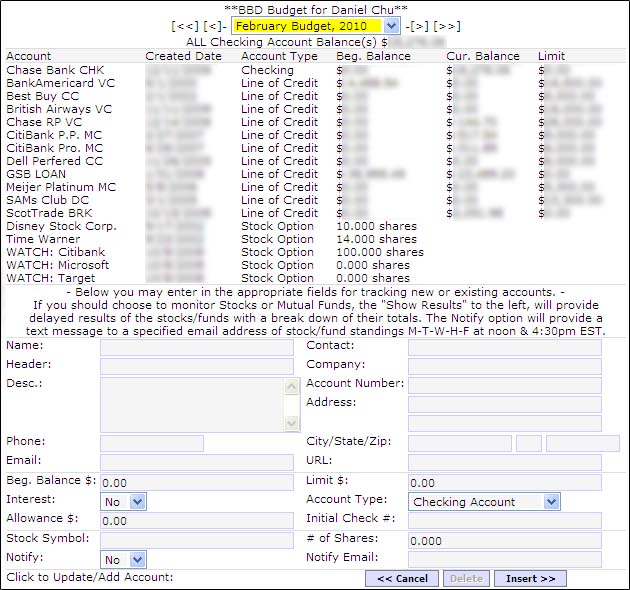The height and width of the screenshot is (590, 630).
Task: Select the CitiBank P.P. MC account
Action: coord(54,135)
